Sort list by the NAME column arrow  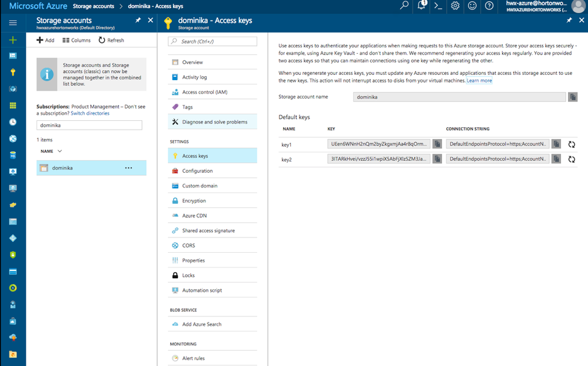59,151
